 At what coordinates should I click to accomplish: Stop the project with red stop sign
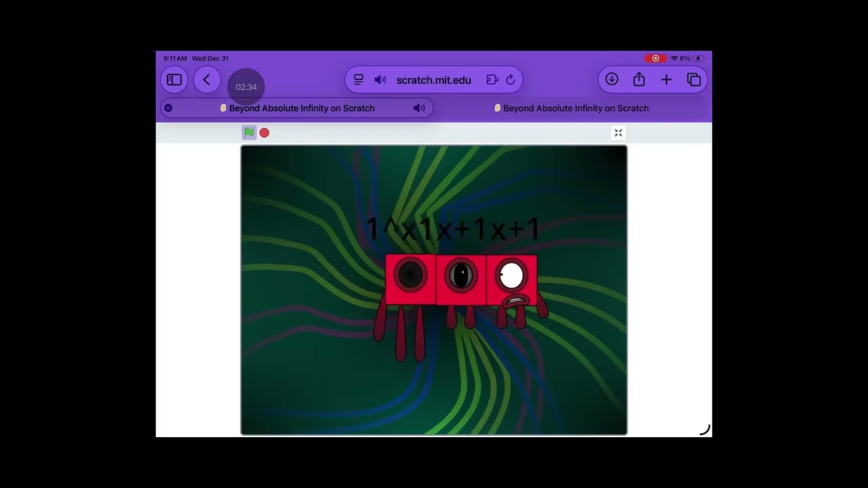pos(264,133)
